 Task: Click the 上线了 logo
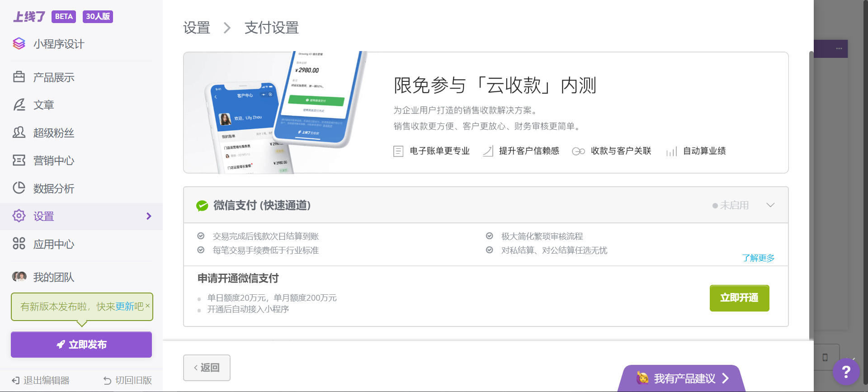pyautogui.click(x=29, y=17)
